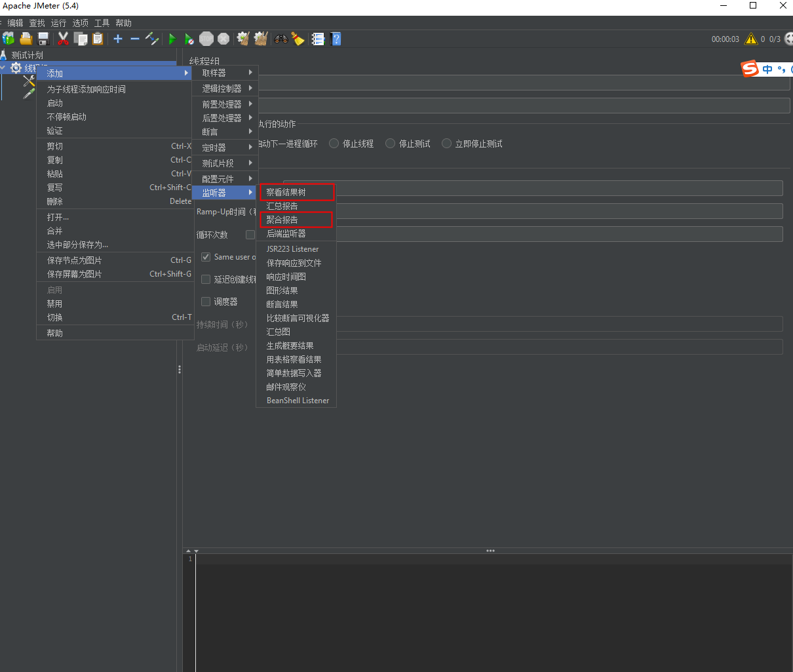
Task: Expand the 配置元件 submenu
Action: pos(225,178)
